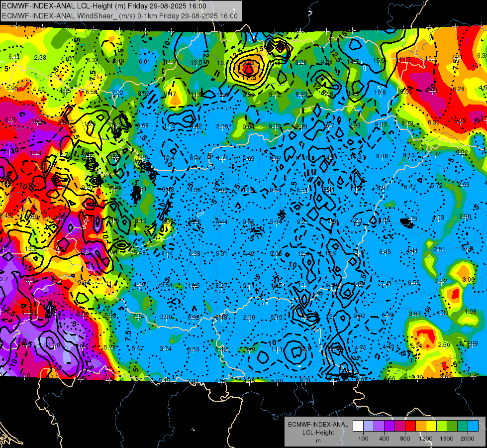The height and width of the screenshot is (448, 487).
Task: Click the grid value 5.95
Action: point(12,88)
